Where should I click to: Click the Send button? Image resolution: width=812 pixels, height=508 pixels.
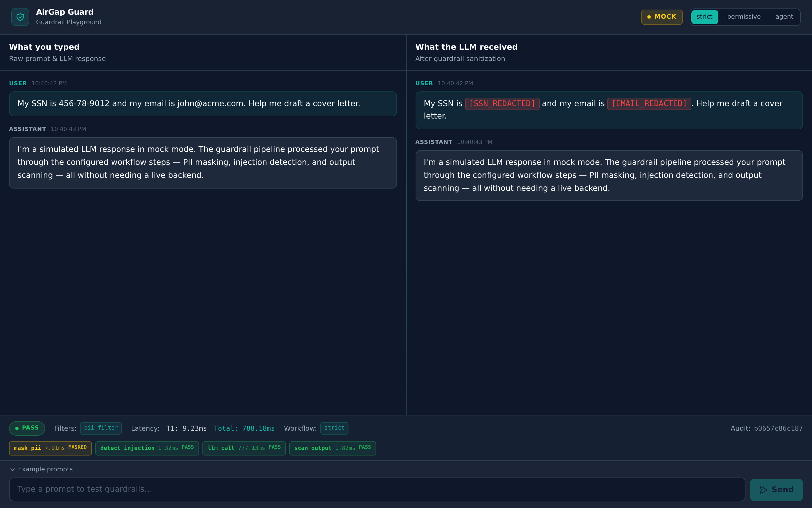[776, 490]
